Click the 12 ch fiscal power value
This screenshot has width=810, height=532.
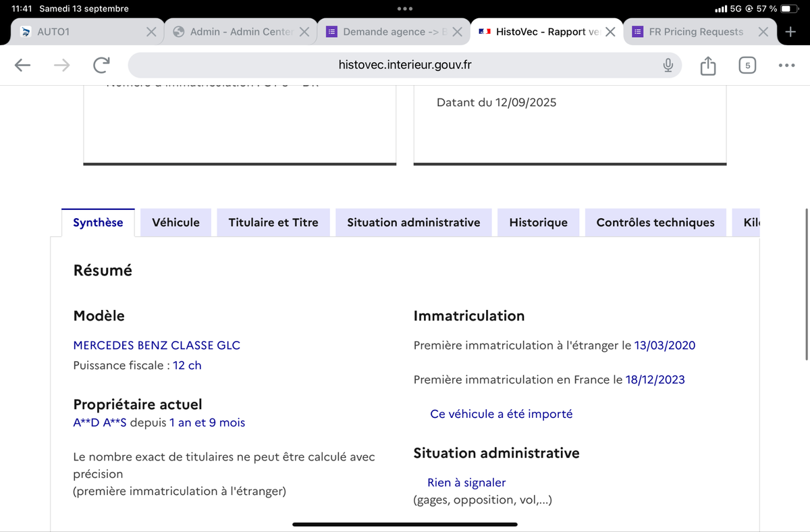(187, 365)
